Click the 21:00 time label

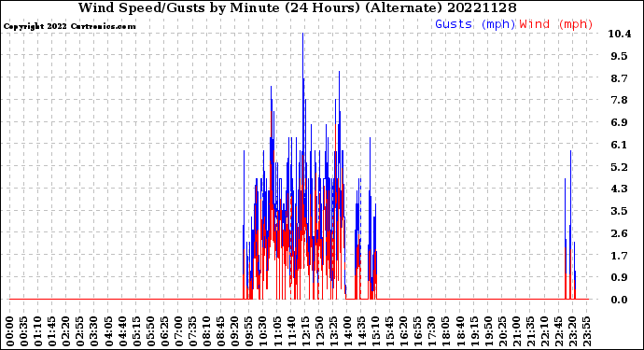(515, 330)
